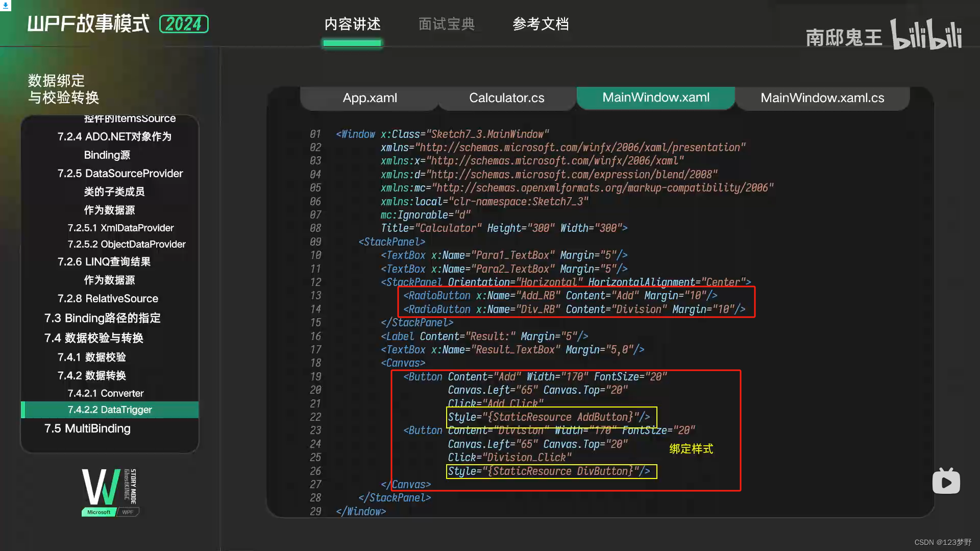The width and height of the screenshot is (980, 551).
Task: Click the Para1_TextBox code line
Action: click(504, 255)
